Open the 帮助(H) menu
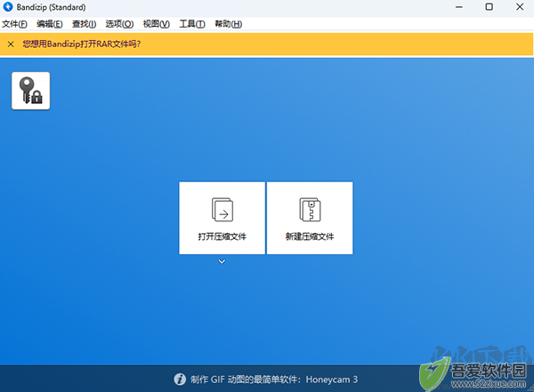 [229, 24]
